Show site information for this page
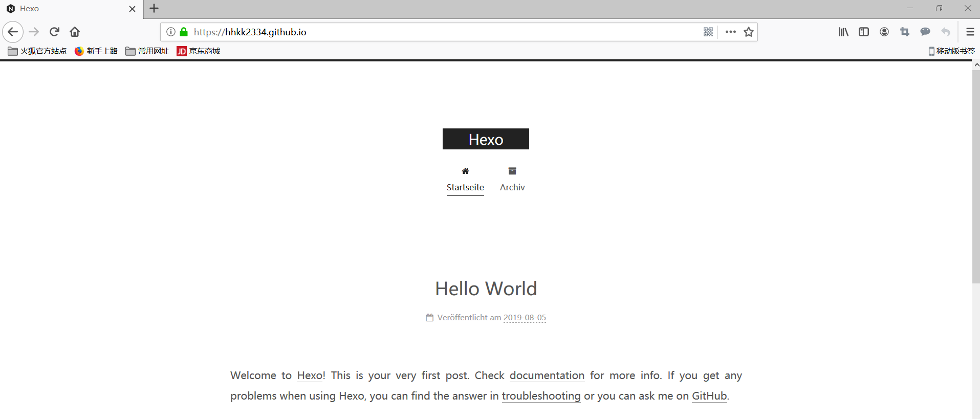The height and width of the screenshot is (419, 980). pyautogui.click(x=171, y=32)
